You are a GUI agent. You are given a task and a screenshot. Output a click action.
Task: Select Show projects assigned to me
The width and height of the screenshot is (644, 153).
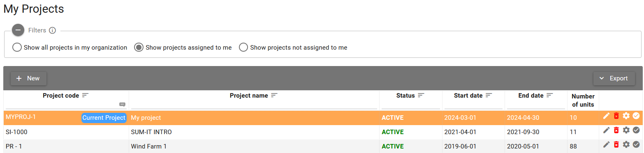point(183,48)
